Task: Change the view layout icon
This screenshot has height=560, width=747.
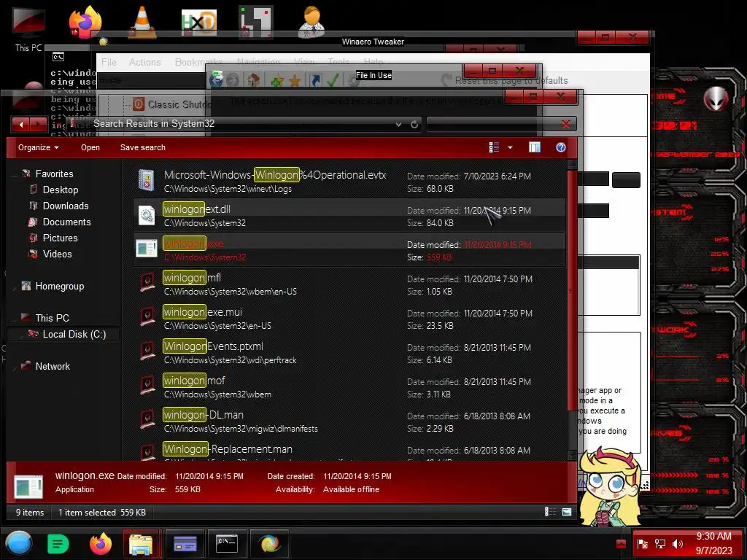Action: click(x=494, y=147)
